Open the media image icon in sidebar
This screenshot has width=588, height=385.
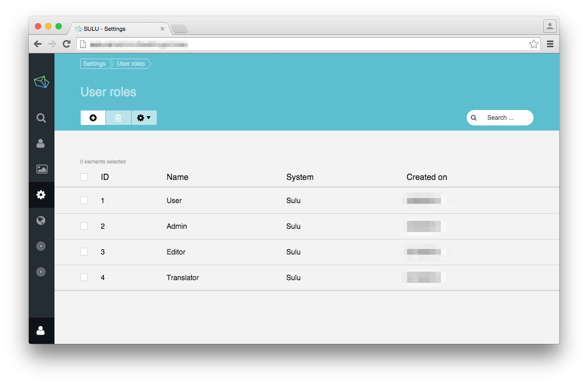(42, 169)
